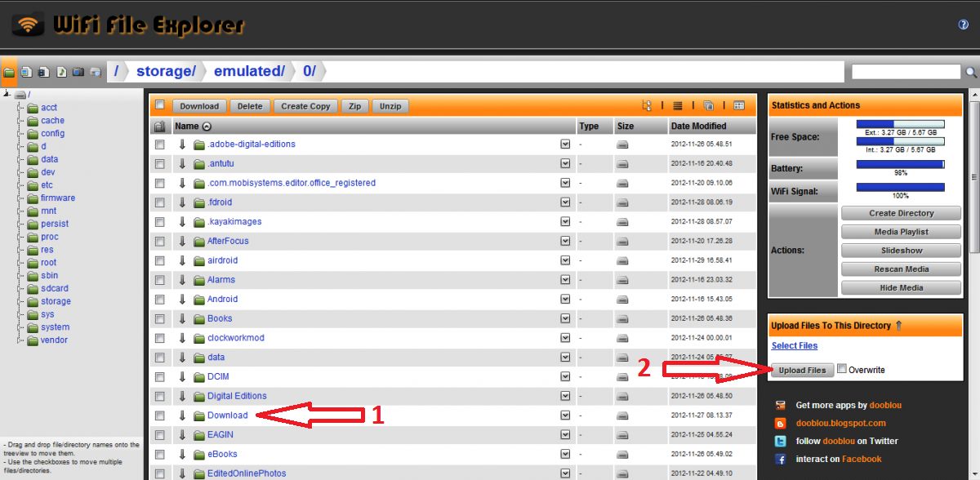Click the camera photos filter icon
This screenshot has height=480, width=980.
point(78,73)
